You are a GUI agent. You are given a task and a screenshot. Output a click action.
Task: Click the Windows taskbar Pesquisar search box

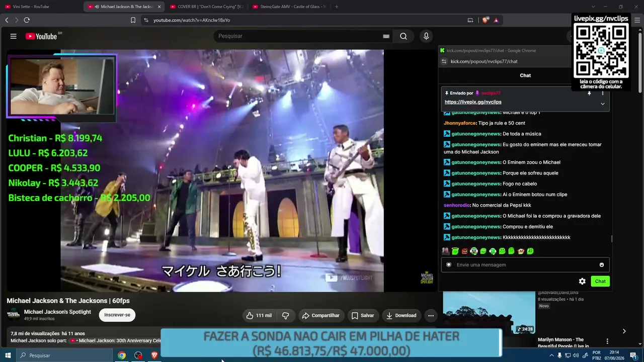[x=64, y=355]
